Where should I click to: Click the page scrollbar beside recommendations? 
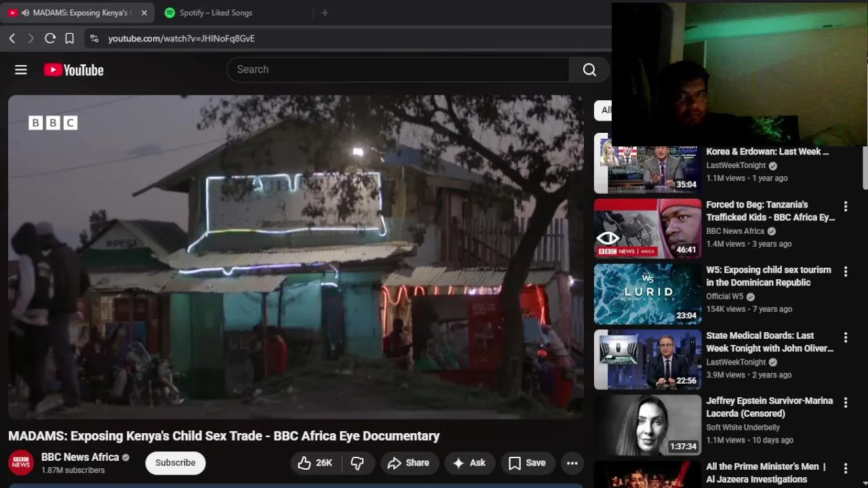point(865,168)
